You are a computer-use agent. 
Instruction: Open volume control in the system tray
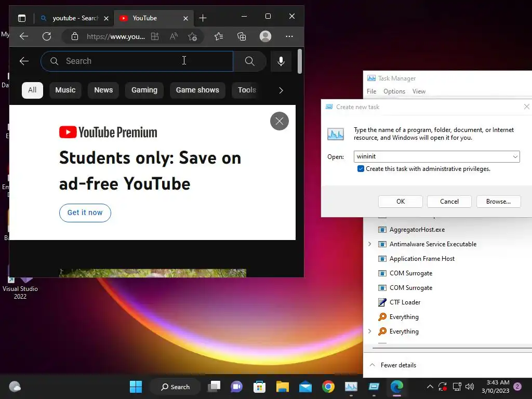[x=470, y=387]
